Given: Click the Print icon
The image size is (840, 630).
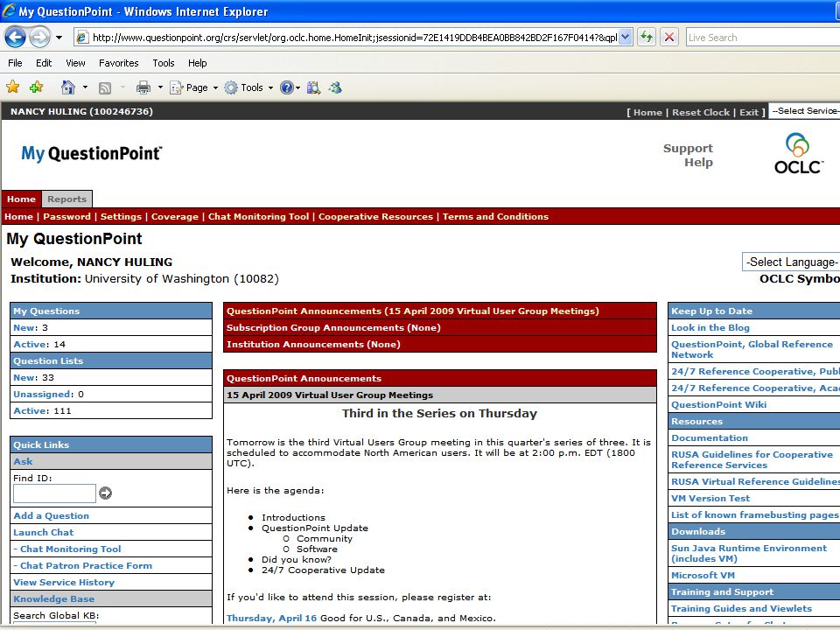Looking at the screenshot, I should 143,87.
